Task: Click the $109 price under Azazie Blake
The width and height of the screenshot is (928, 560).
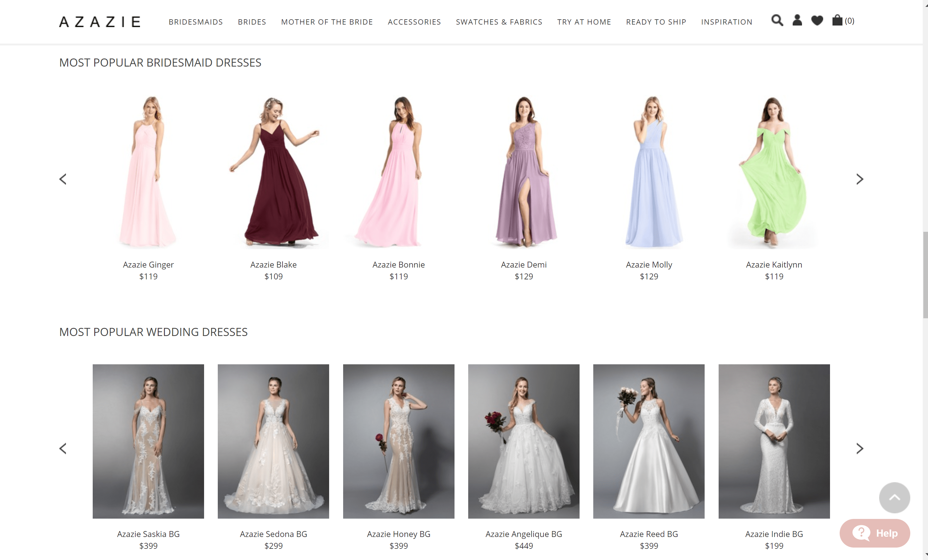Action: click(x=273, y=277)
